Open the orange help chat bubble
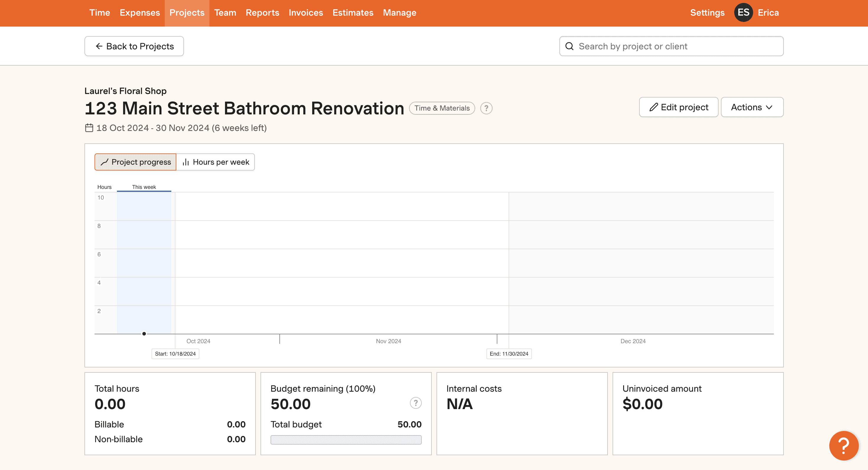 pos(844,445)
